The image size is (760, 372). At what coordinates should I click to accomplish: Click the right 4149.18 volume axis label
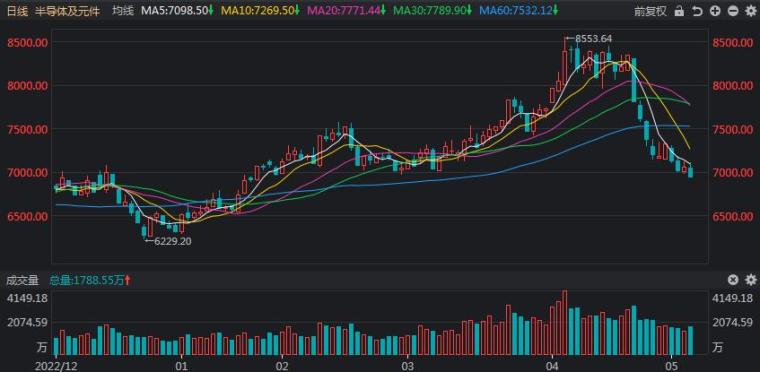click(733, 299)
